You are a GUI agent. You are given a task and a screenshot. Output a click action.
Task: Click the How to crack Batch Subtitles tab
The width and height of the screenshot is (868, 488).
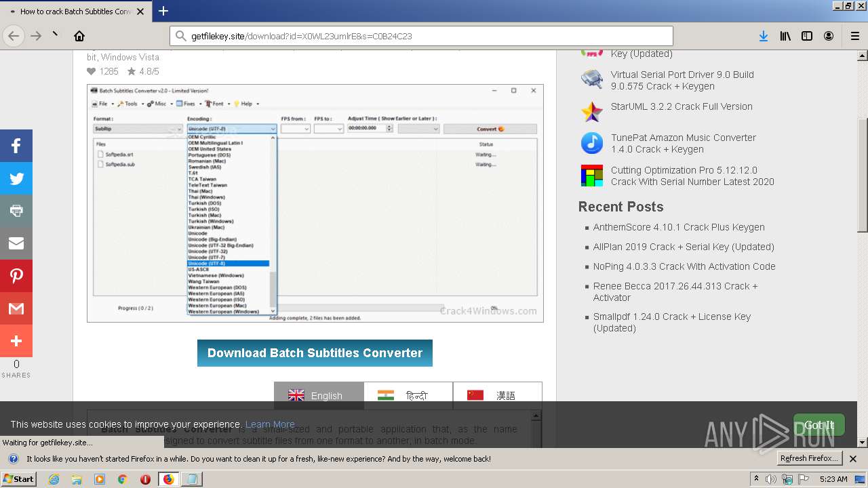pyautogui.click(x=76, y=12)
